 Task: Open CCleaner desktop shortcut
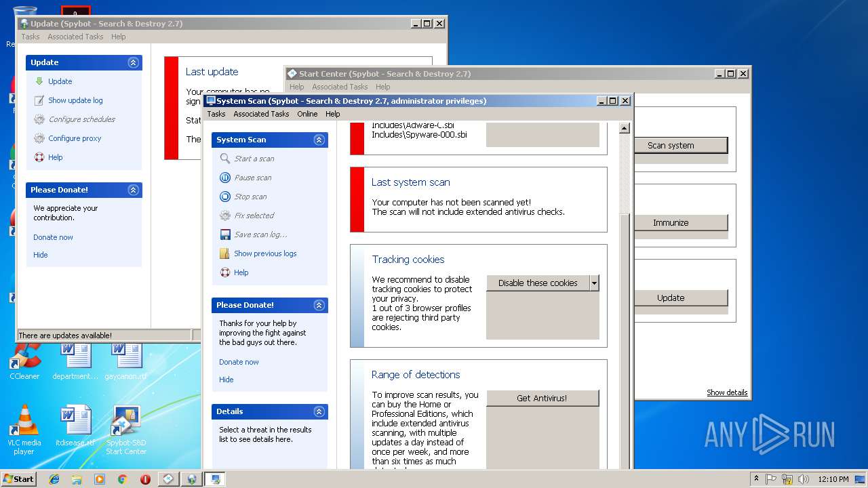(24, 361)
